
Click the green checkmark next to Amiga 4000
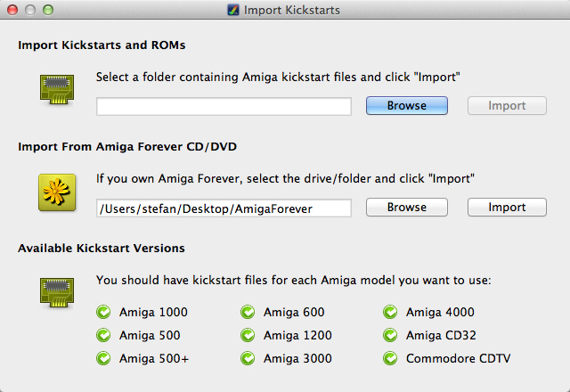click(390, 312)
